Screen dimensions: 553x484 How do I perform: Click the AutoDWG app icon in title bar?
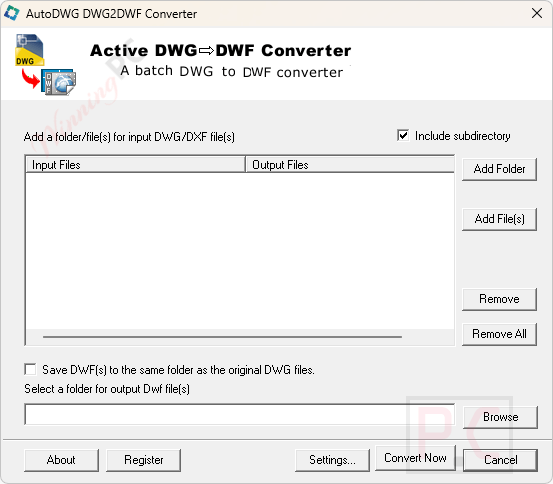click(x=11, y=13)
